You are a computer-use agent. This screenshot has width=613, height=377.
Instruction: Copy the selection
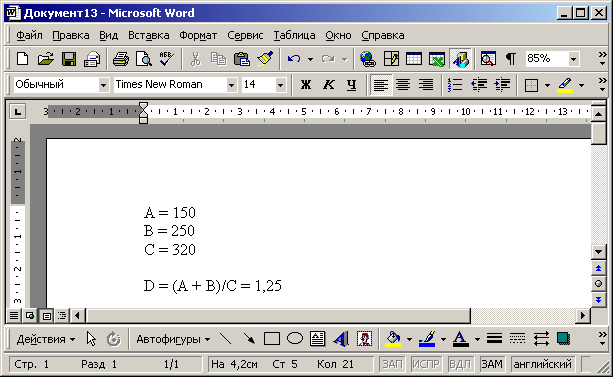(x=218, y=59)
